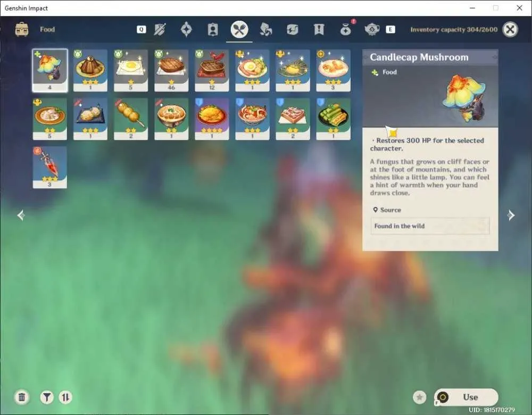Close the inventory with the X button
This screenshot has width=532, height=415.
pyautogui.click(x=510, y=29)
